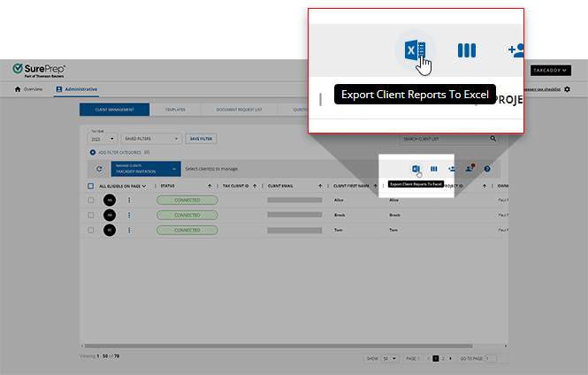Refresh the client list
This screenshot has width=588, height=375.
pos(99,169)
